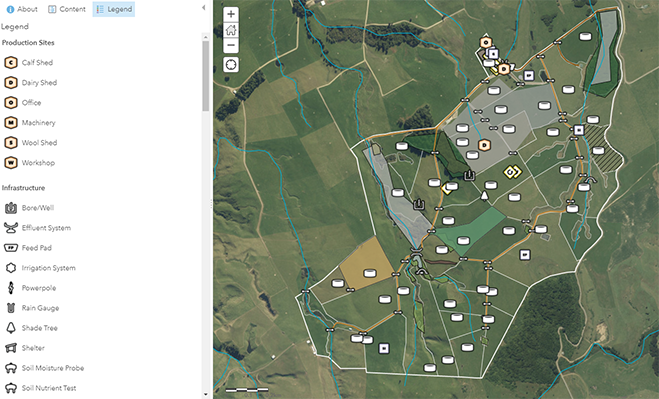Click the Shade Tree symbol on map
Screen dimensions: 659x399
pos(484,196)
